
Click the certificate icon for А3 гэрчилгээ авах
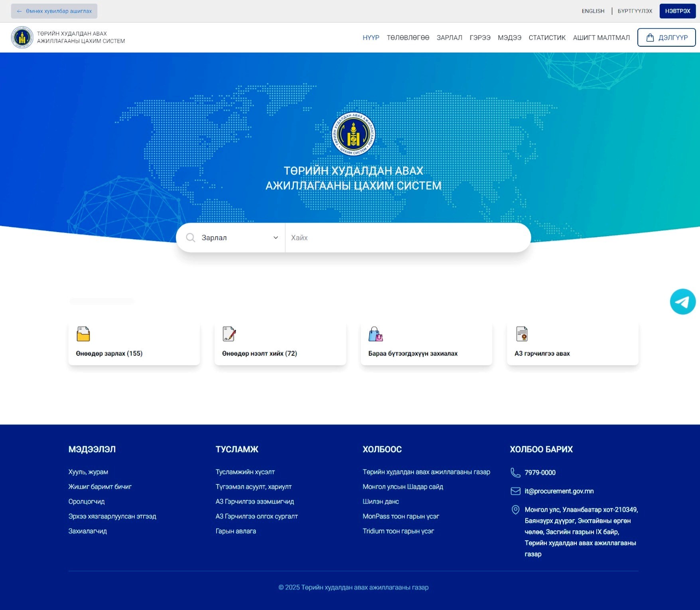(x=522, y=334)
